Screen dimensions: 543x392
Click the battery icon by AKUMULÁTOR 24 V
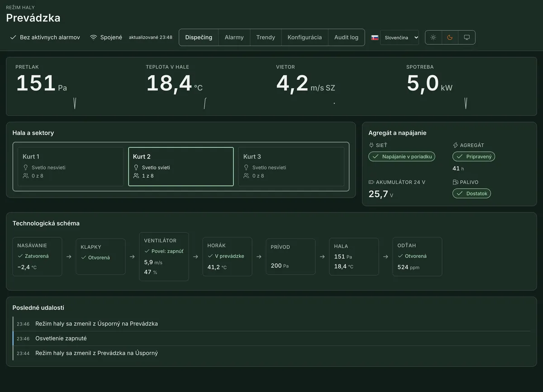372,182
